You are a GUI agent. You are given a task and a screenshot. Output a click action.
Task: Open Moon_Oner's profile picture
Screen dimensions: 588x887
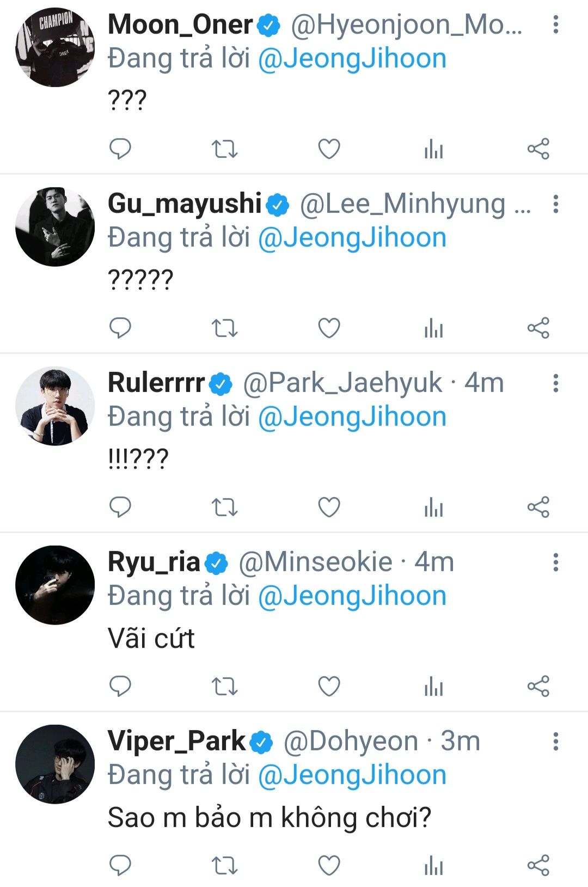55,47
